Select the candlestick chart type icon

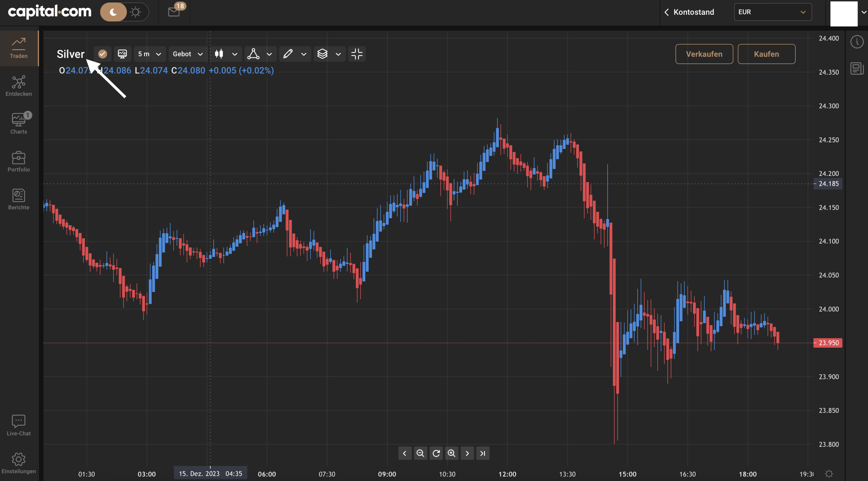pyautogui.click(x=219, y=54)
